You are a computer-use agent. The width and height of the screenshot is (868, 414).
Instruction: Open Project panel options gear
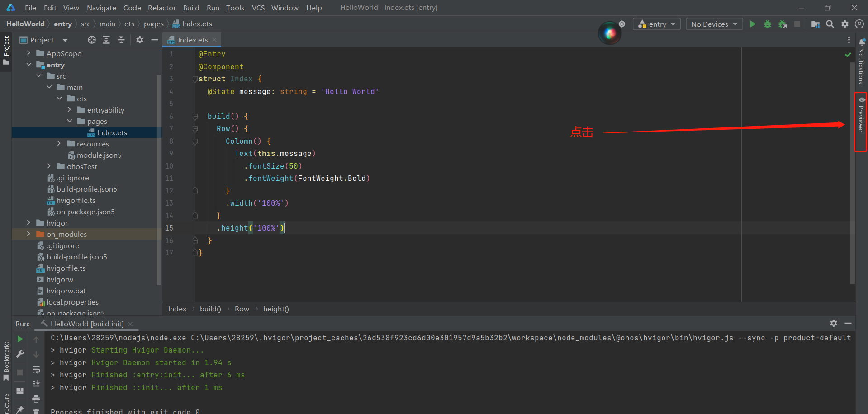140,40
